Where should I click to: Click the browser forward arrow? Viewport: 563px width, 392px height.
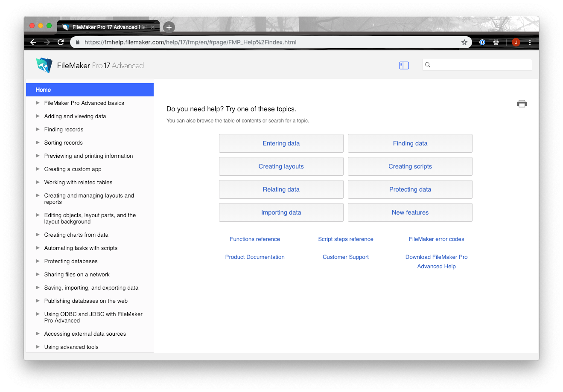pyautogui.click(x=47, y=42)
